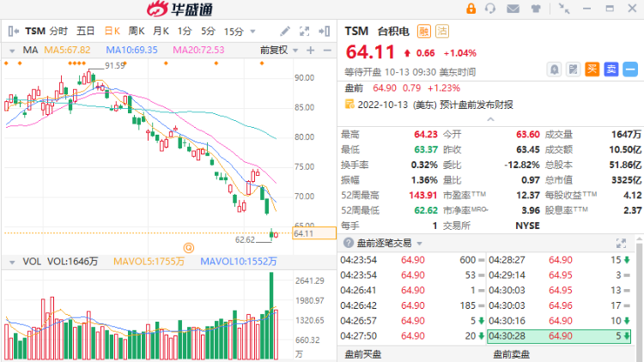
Task: Open the messages envelope icon
Action: pos(513,9)
